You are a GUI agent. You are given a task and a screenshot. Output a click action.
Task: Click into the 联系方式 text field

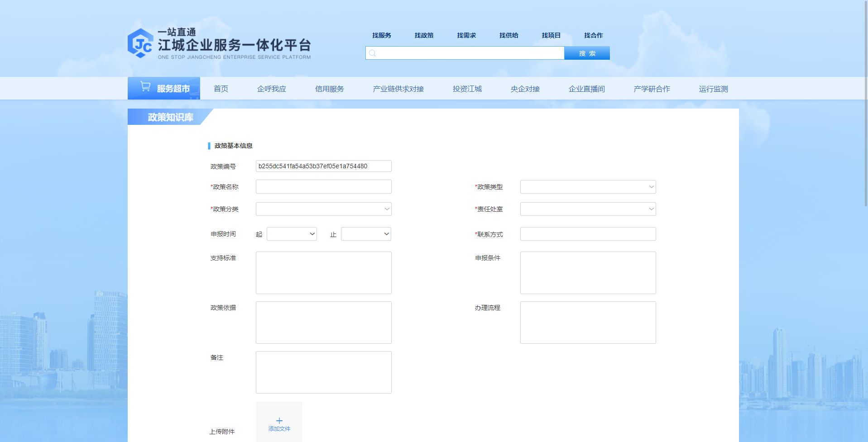588,234
